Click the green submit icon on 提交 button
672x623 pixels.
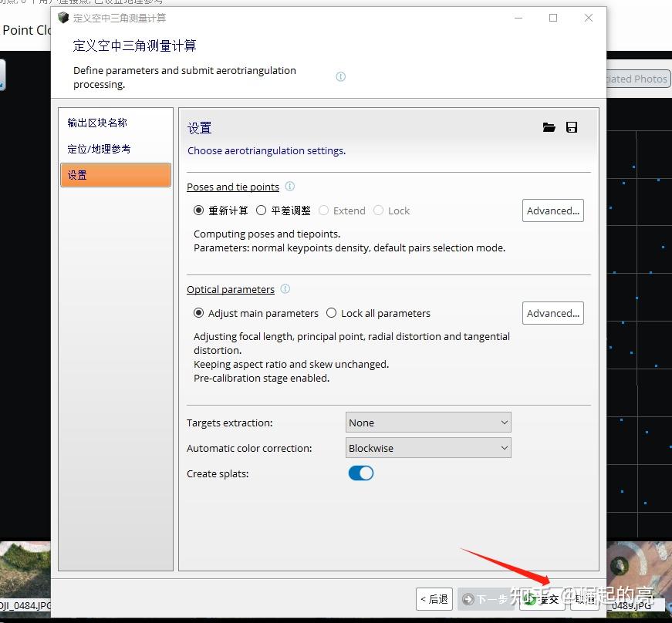coord(531,599)
